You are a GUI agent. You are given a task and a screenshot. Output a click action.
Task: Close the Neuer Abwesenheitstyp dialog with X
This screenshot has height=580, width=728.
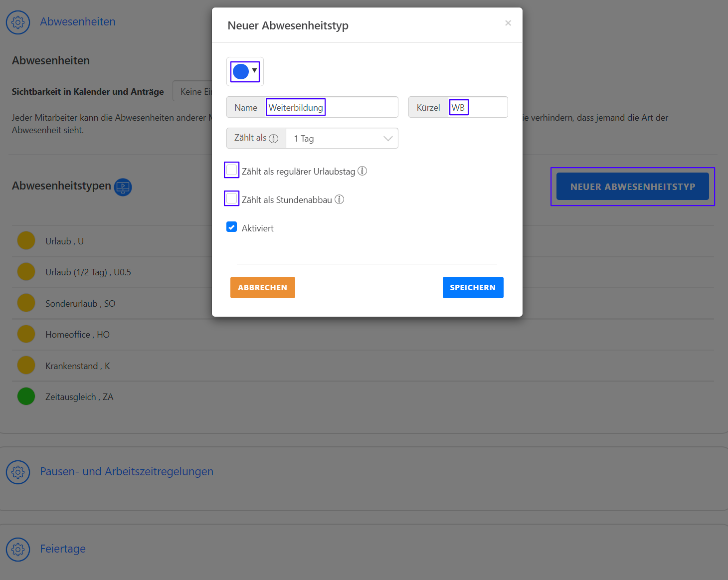[508, 23]
